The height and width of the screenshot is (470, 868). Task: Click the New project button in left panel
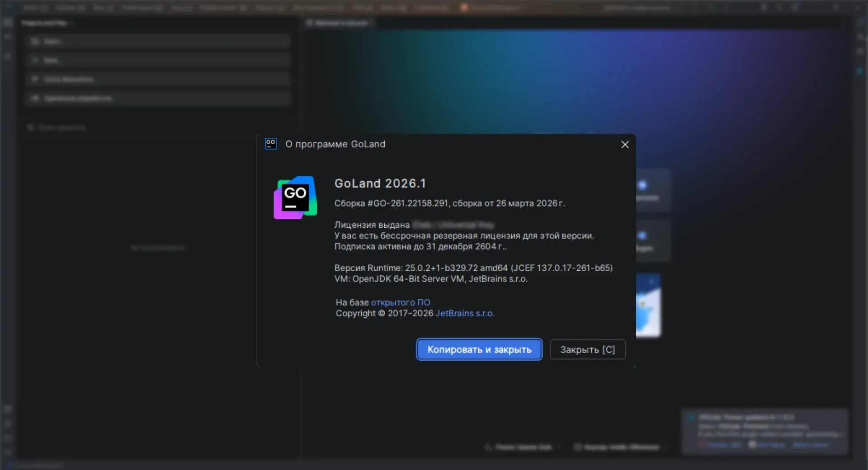[x=158, y=60]
